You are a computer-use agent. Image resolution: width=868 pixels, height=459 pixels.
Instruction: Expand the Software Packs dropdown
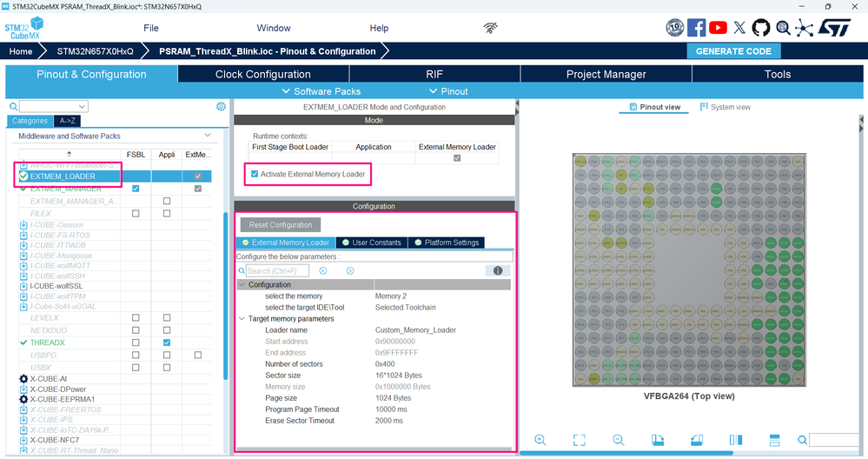pos(321,91)
